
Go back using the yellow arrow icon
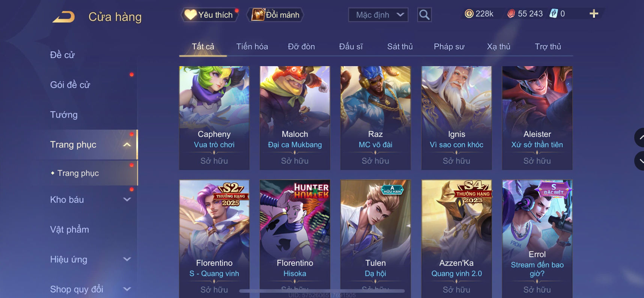tap(64, 17)
